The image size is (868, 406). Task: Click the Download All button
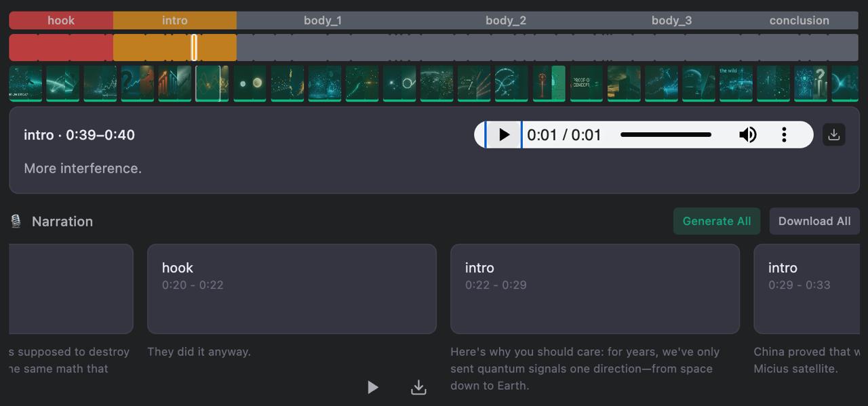point(814,222)
